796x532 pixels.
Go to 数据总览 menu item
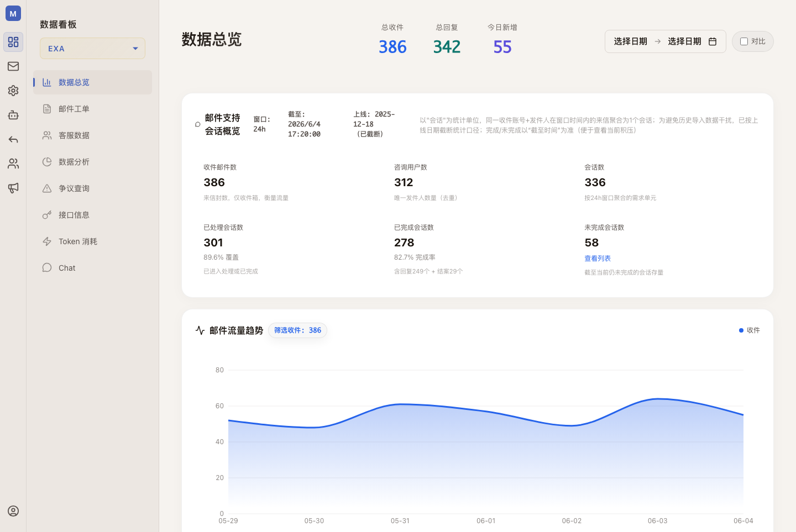(x=92, y=82)
